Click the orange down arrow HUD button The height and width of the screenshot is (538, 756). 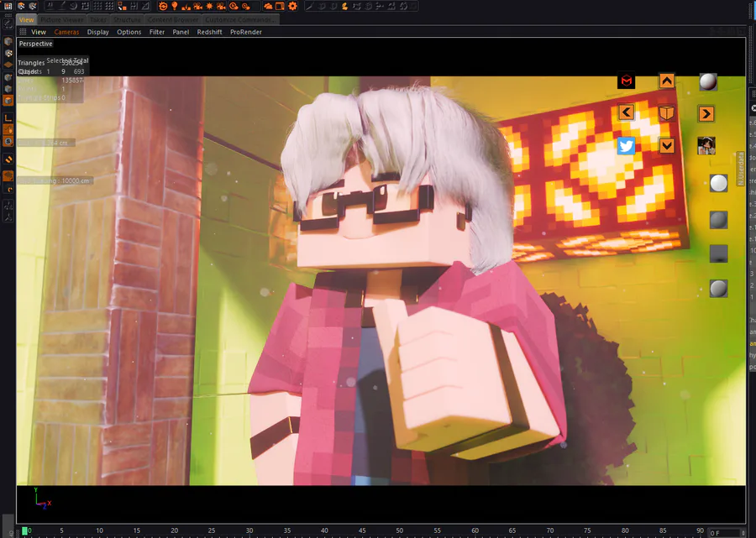pyautogui.click(x=666, y=145)
